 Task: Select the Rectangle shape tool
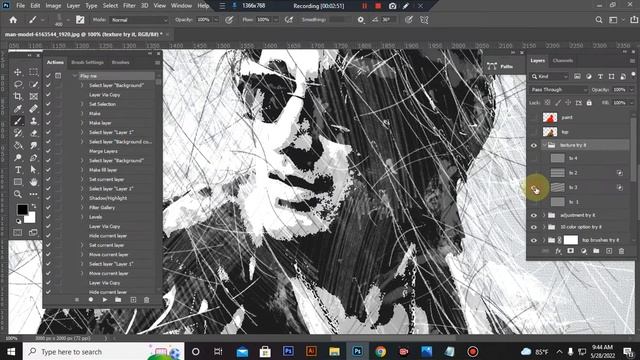click(18, 182)
